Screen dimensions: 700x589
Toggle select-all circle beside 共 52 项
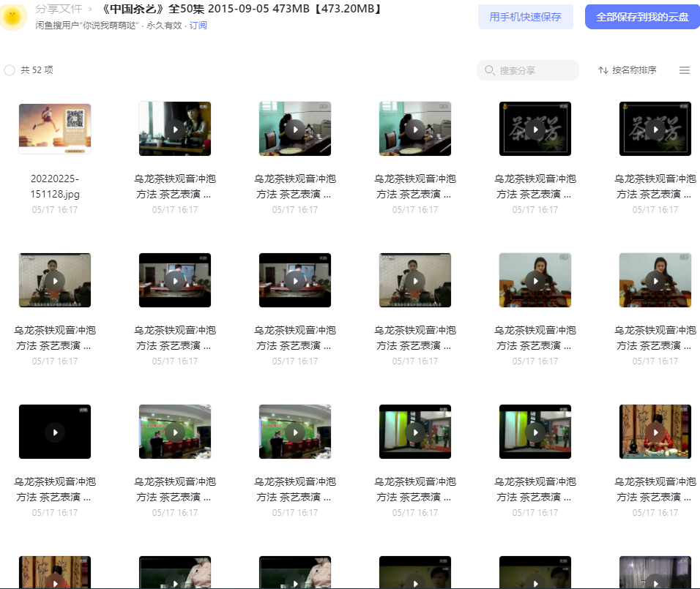click(10, 70)
